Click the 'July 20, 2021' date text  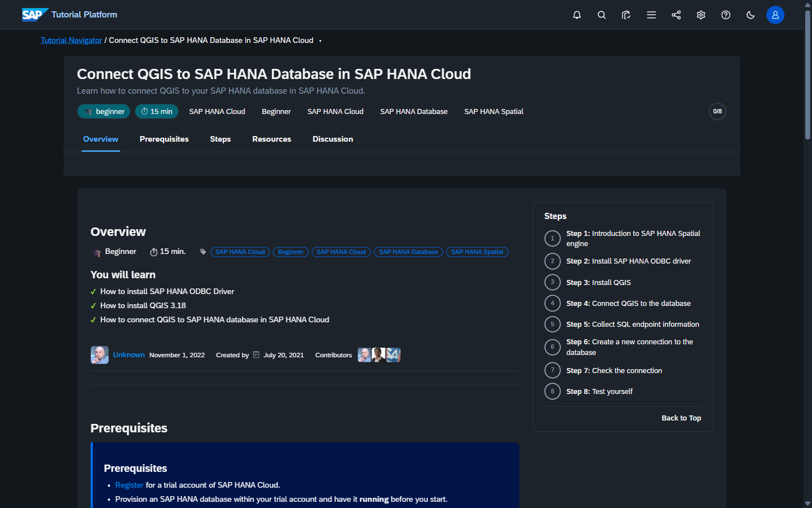tap(284, 355)
